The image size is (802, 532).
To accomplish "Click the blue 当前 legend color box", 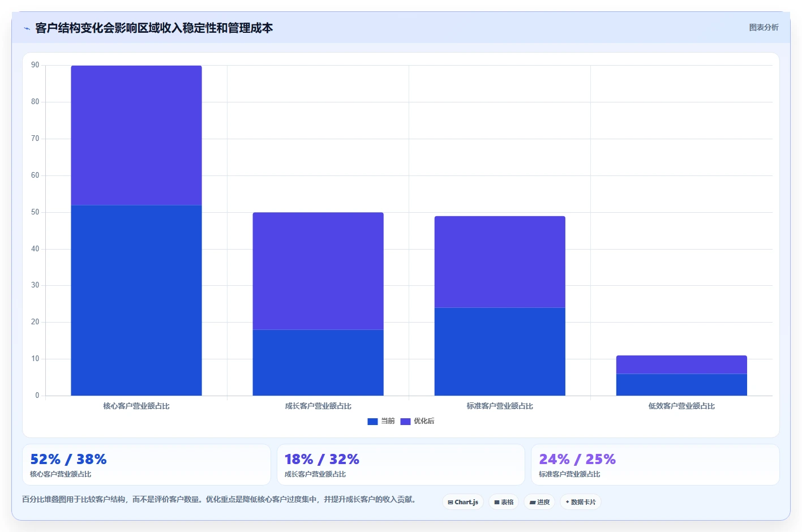I will point(372,422).
